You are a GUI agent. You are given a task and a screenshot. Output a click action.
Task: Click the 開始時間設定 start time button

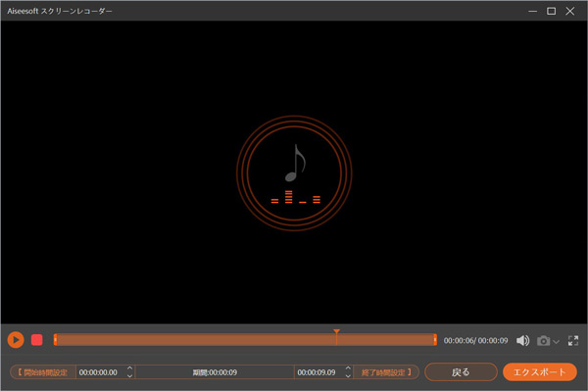click(x=43, y=372)
